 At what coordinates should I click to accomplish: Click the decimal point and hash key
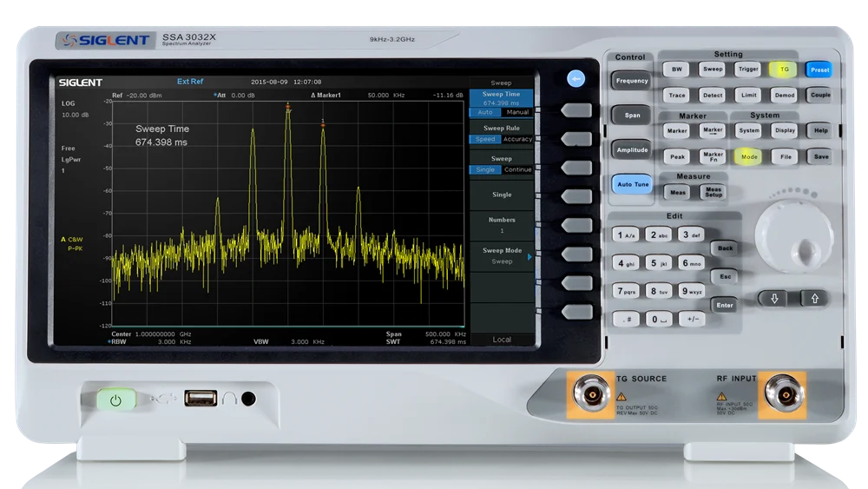coord(626,320)
